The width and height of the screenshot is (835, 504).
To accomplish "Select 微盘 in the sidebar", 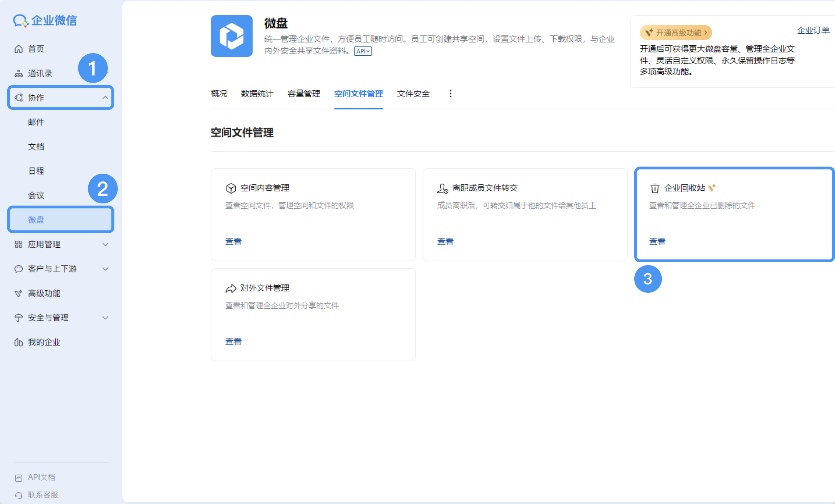I will 60,220.
